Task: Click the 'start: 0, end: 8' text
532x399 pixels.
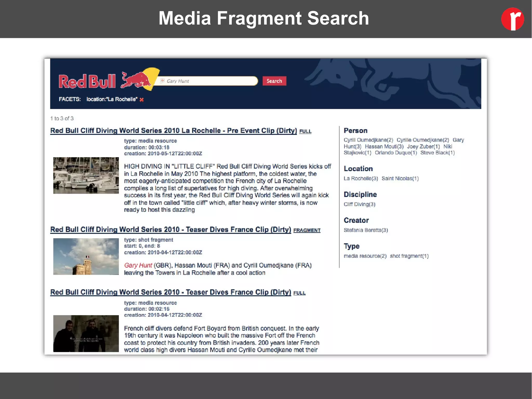Action: 142,246
